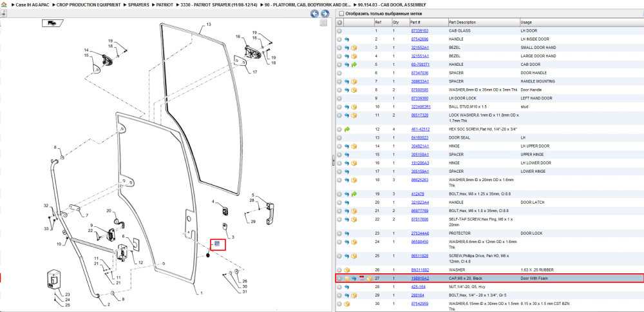
Task: Click green arrow for HEX SOC SCREW 461-42512
Action: click(x=346, y=129)
